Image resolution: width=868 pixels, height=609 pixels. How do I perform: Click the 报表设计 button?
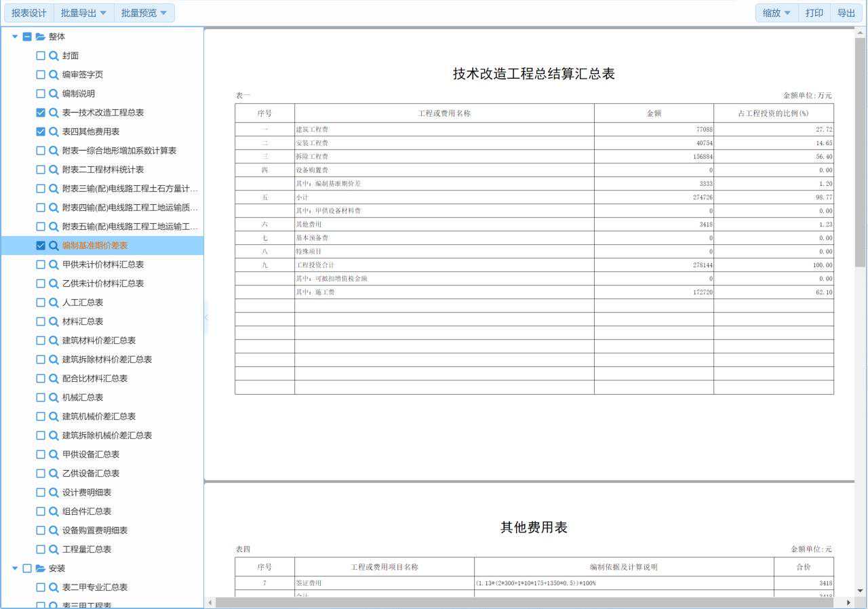(29, 13)
